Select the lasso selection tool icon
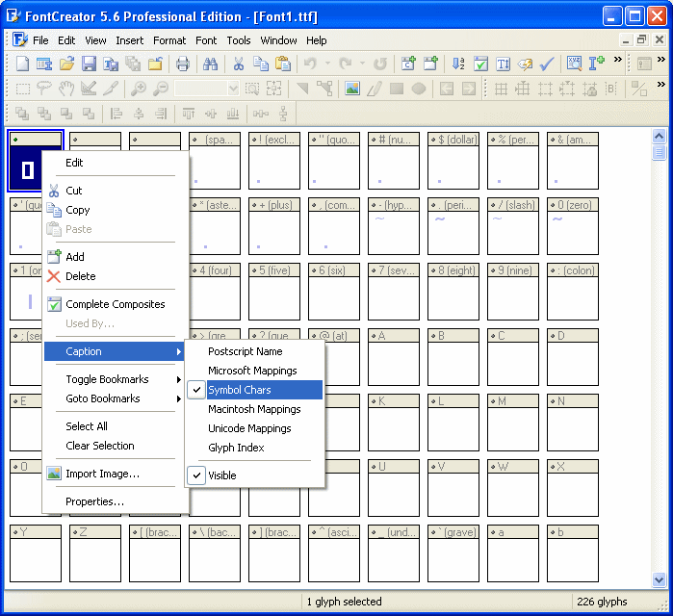The height and width of the screenshot is (616, 673). 44,89
